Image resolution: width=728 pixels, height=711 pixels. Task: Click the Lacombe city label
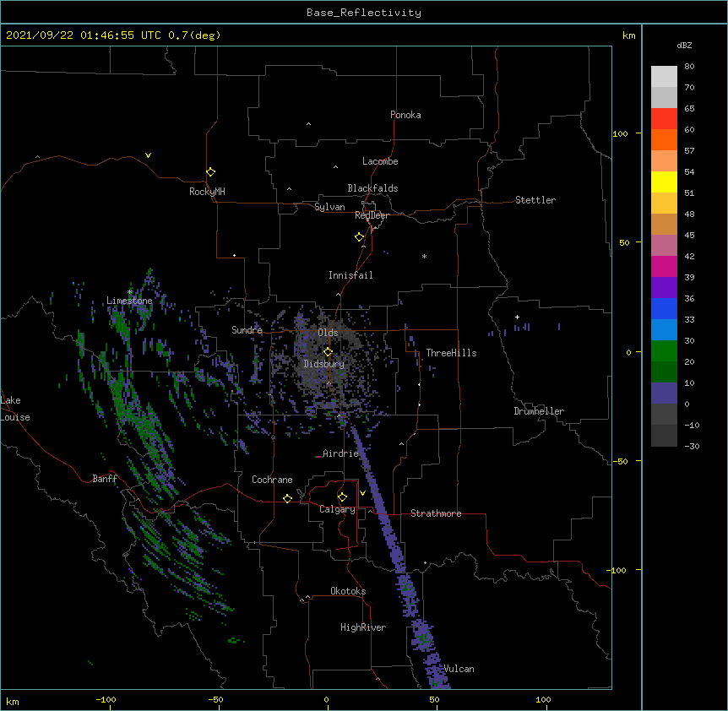(x=380, y=161)
